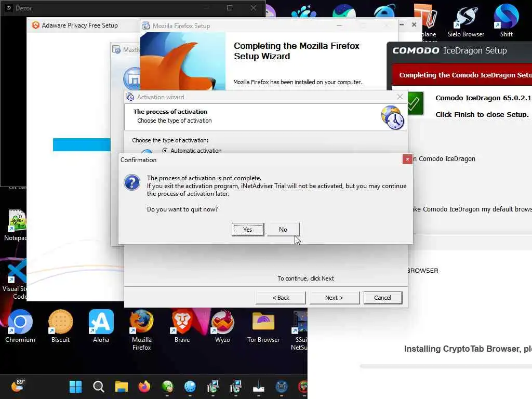Screen dimensions: 532x399
Task: Click the Activation wizard title bar icon
Action: (130, 97)
